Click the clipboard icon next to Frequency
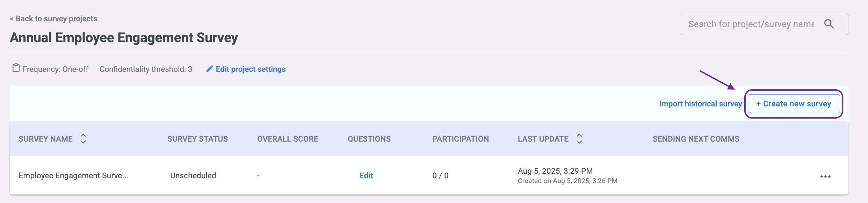 tap(16, 68)
